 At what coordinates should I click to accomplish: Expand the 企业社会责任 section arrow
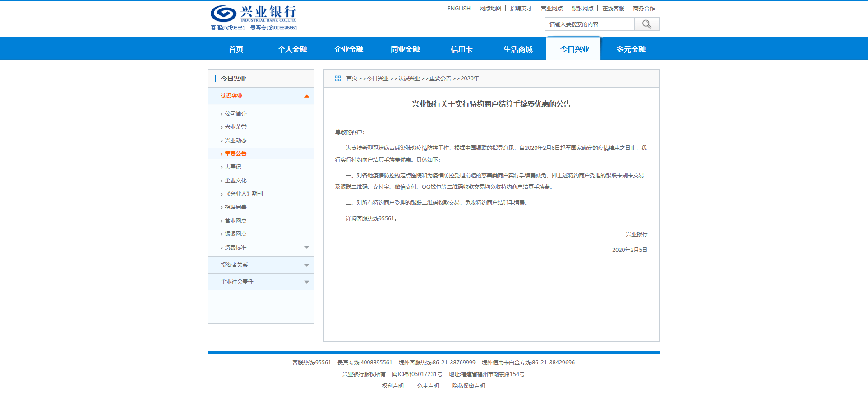coord(307,282)
